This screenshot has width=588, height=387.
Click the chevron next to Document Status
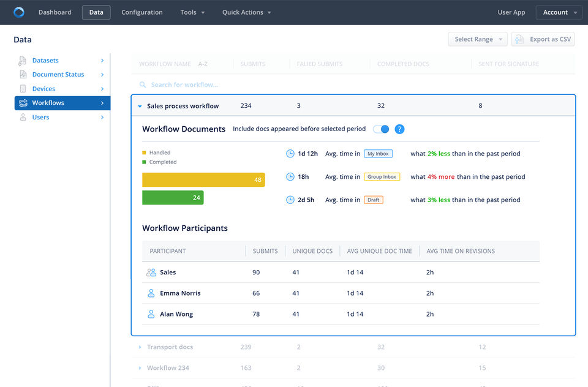(x=102, y=75)
